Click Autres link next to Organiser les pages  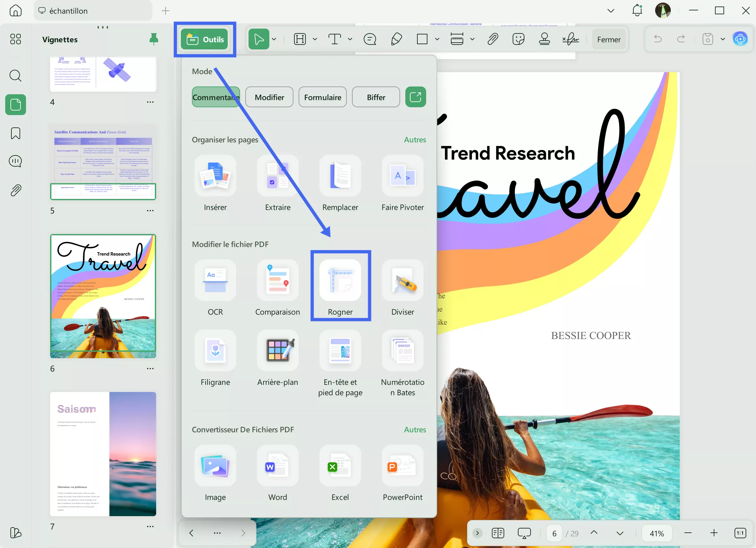click(414, 139)
